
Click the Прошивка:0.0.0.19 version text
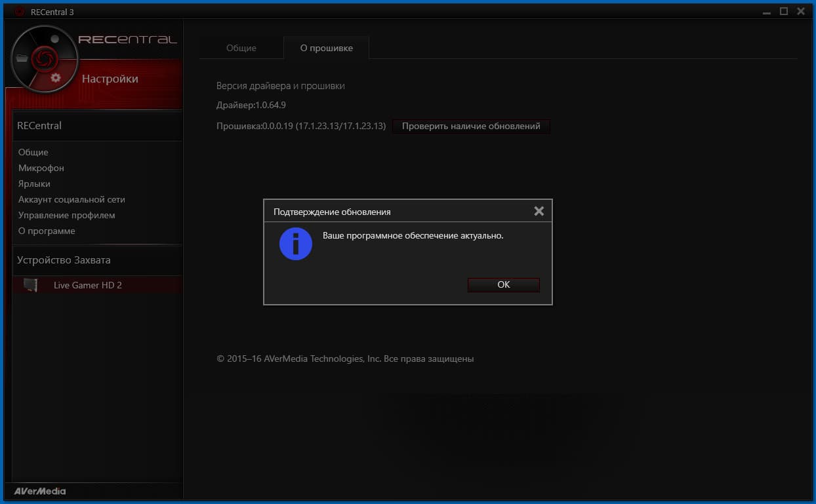coord(301,126)
